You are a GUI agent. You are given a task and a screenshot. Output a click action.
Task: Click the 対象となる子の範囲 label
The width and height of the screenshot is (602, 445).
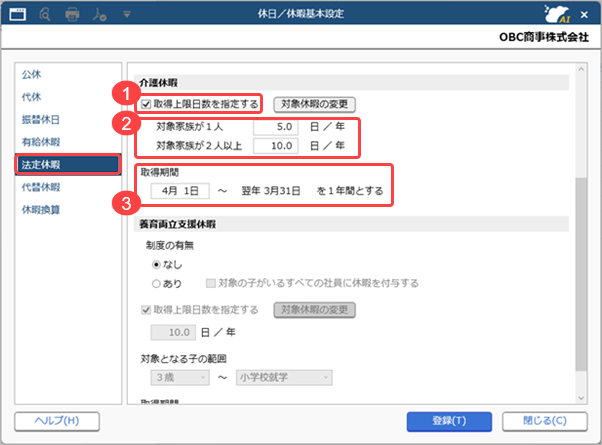[x=184, y=359]
